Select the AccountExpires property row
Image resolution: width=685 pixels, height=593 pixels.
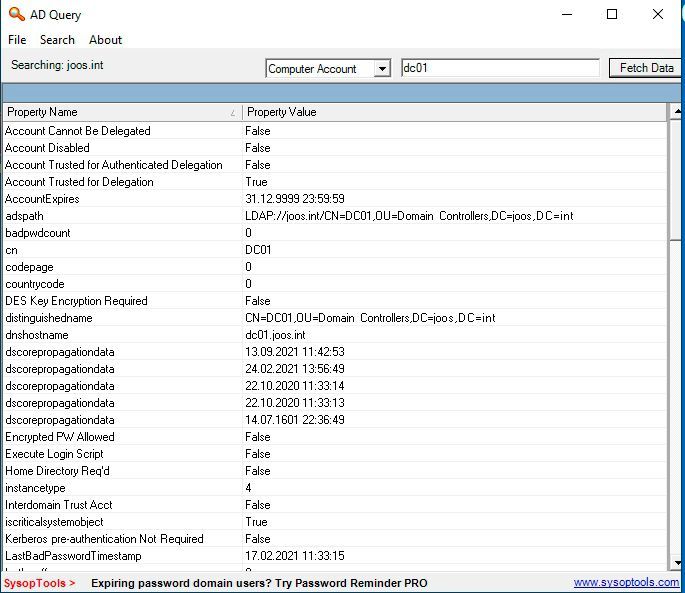click(x=335, y=199)
